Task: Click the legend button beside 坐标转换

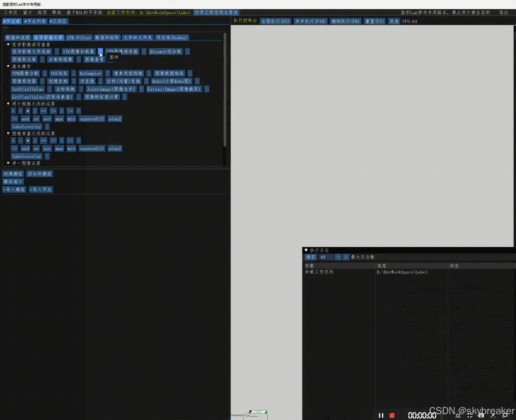Action: 81,89
